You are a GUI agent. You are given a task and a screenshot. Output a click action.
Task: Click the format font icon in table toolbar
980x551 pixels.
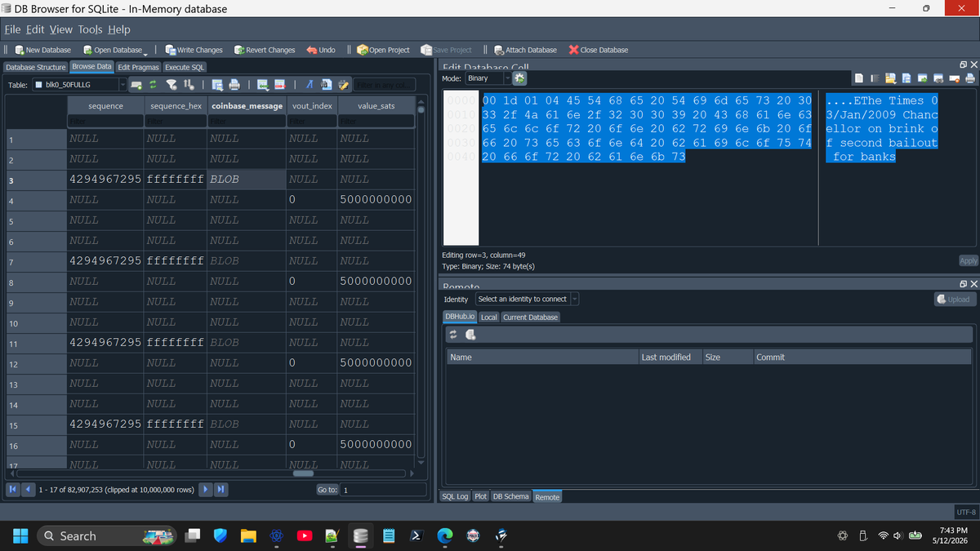coord(310,85)
